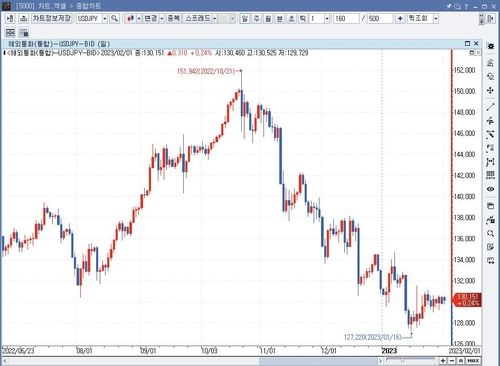Click the lock-chart icon in sidebar
This screenshot has width=500, height=366.
pos(490,220)
